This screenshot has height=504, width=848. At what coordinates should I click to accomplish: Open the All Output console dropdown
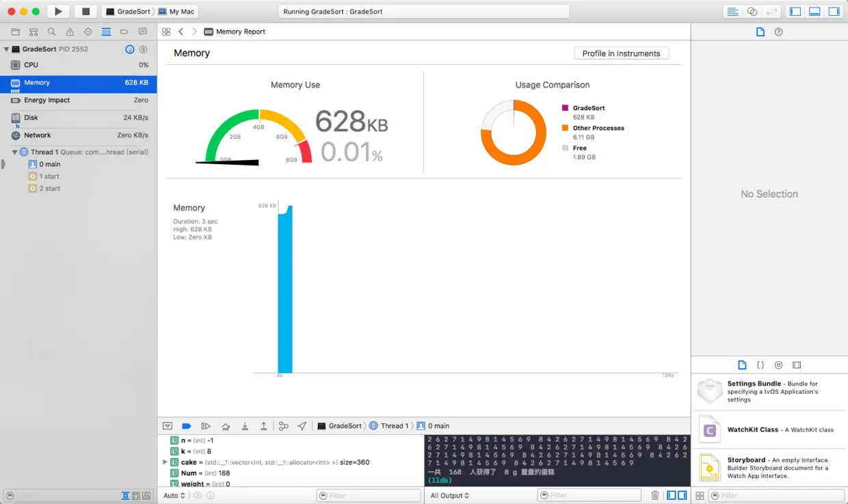pyautogui.click(x=450, y=496)
